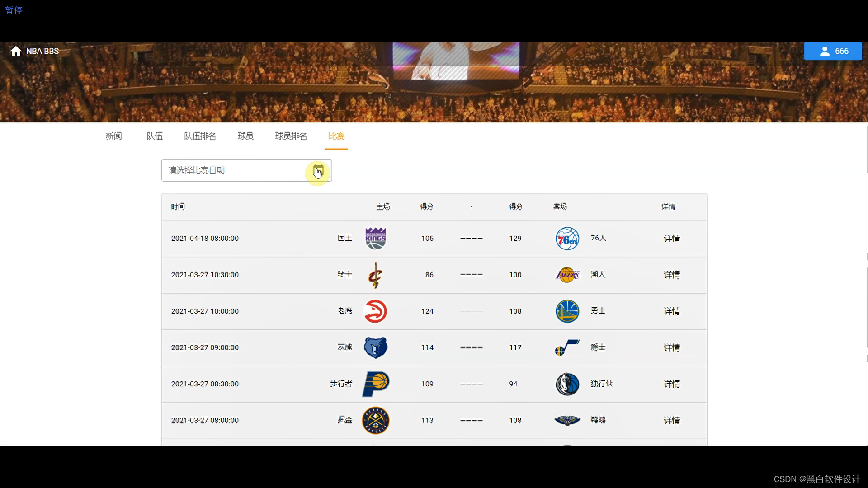Switch to the 新闻 tab
The width and height of the screenshot is (868, 488).
click(113, 136)
